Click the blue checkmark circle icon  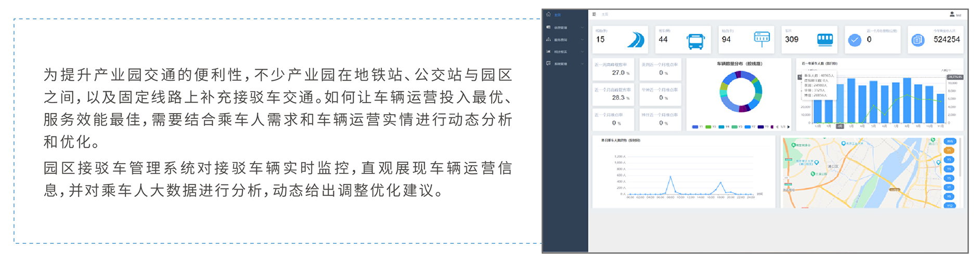[x=854, y=40]
